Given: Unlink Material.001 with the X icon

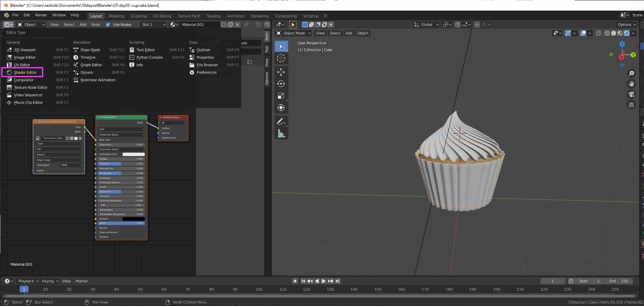Looking at the screenshot, I should tap(237, 25).
